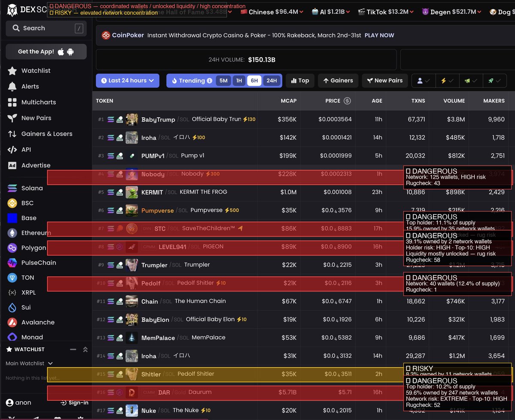Sort table by MAKERS column
This screenshot has width=515, height=420.
pos(494,101)
